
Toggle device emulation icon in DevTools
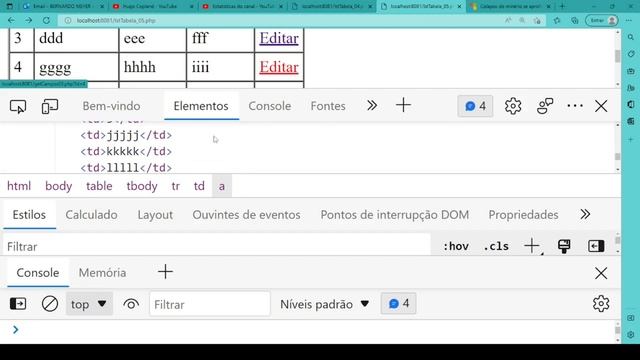[50, 107]
